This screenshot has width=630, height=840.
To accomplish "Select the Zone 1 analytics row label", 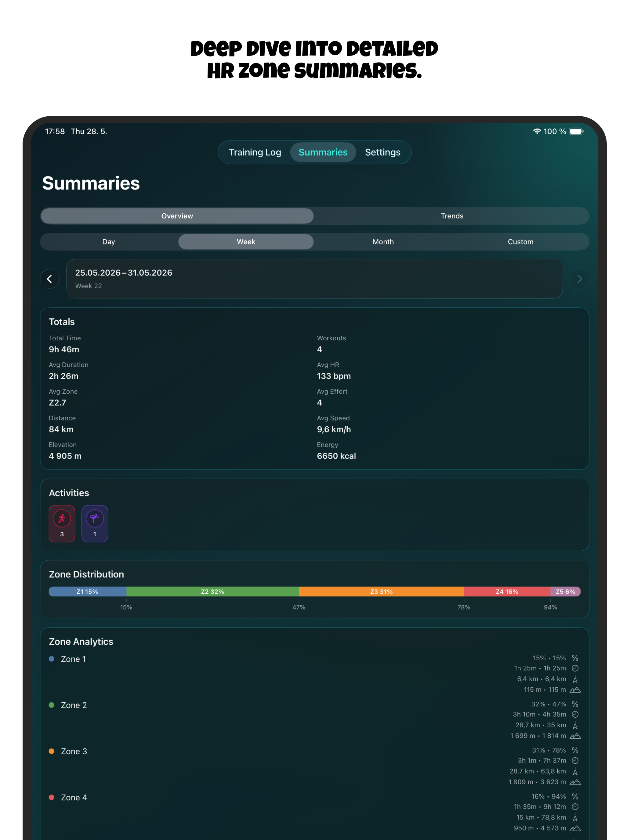I will [x=73, y=659].
